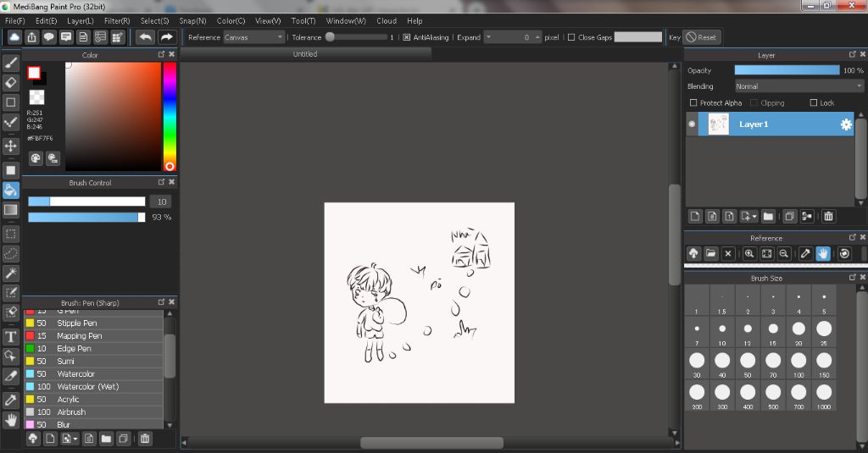This screenshot has height=453, width=868.
Task: Zoom out on the Reference panel
Action: coord(784,253)
